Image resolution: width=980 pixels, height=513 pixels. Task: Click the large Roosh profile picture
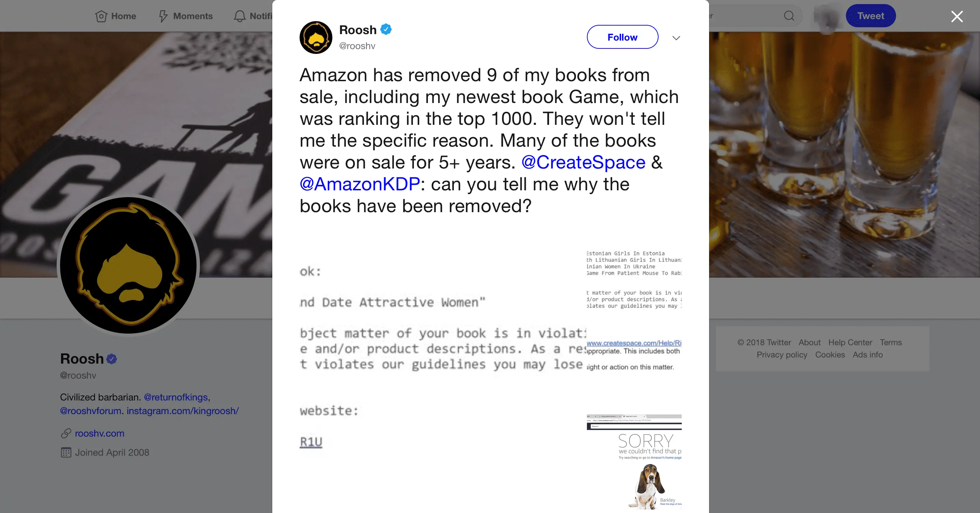coord(129,265)
